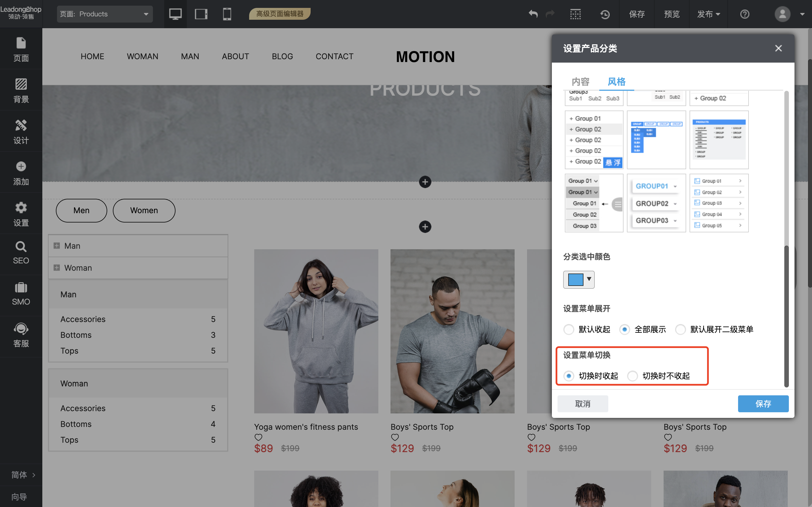
Task: Toggle the grid guides icon
Action: tap(575, 14)
